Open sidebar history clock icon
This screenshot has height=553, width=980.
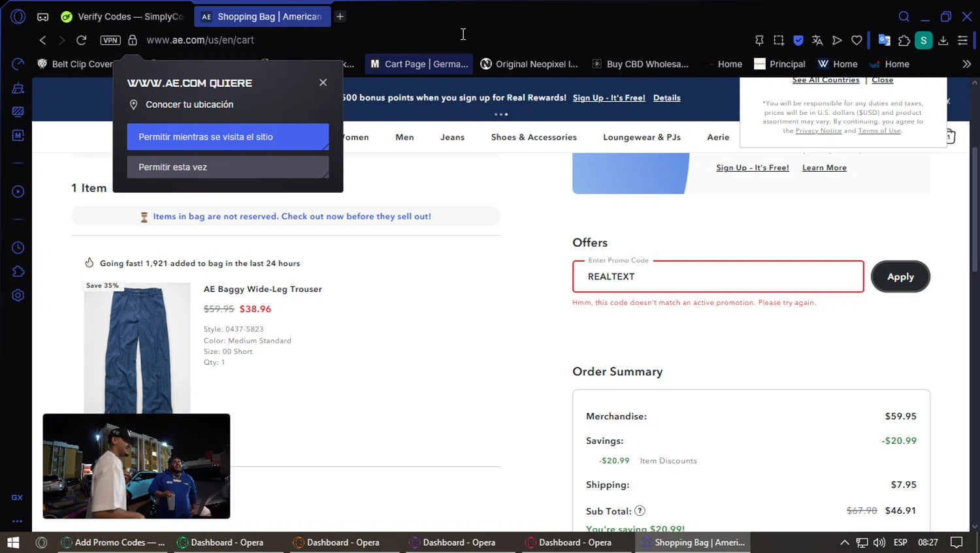tap(18, 248)
